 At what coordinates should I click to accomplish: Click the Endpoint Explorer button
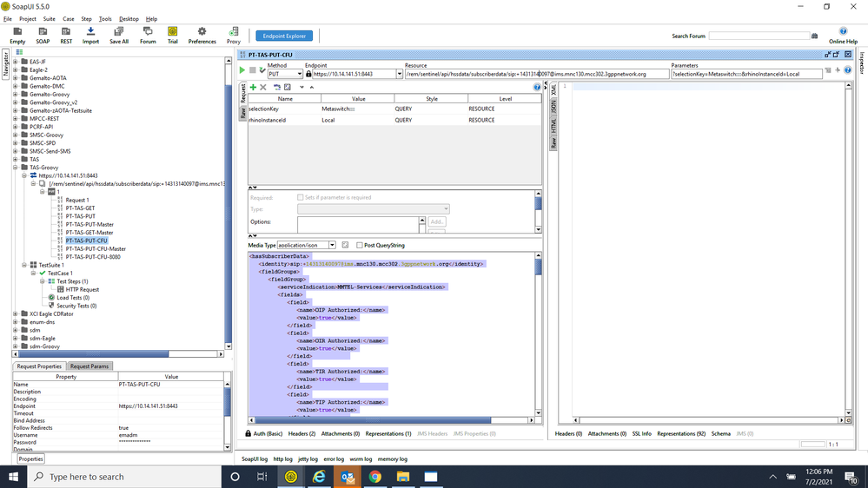pos(284,36)
